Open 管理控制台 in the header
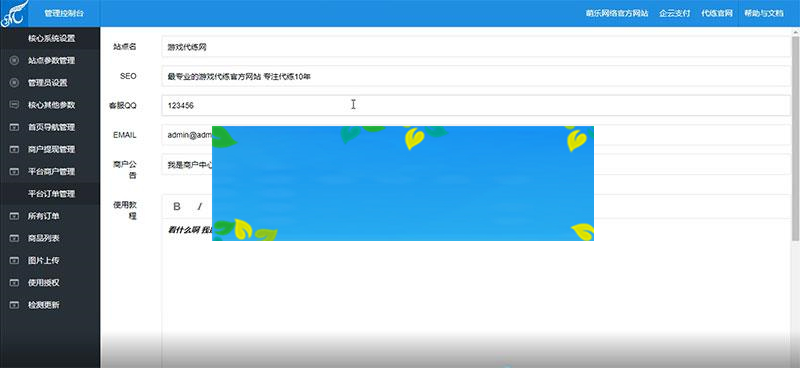 (x=64, y=14)
